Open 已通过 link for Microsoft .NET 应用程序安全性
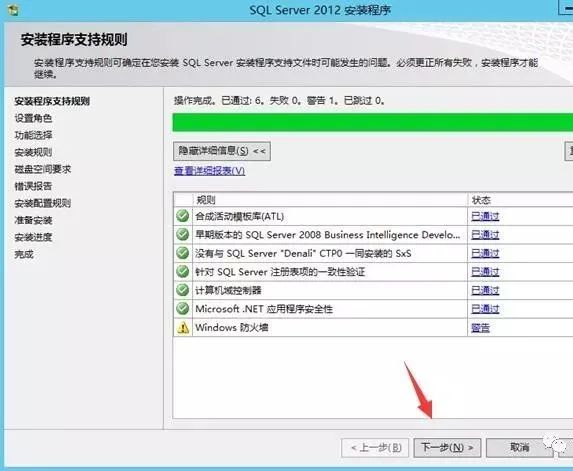Viewport: 573px width, 471px height. 485,309
